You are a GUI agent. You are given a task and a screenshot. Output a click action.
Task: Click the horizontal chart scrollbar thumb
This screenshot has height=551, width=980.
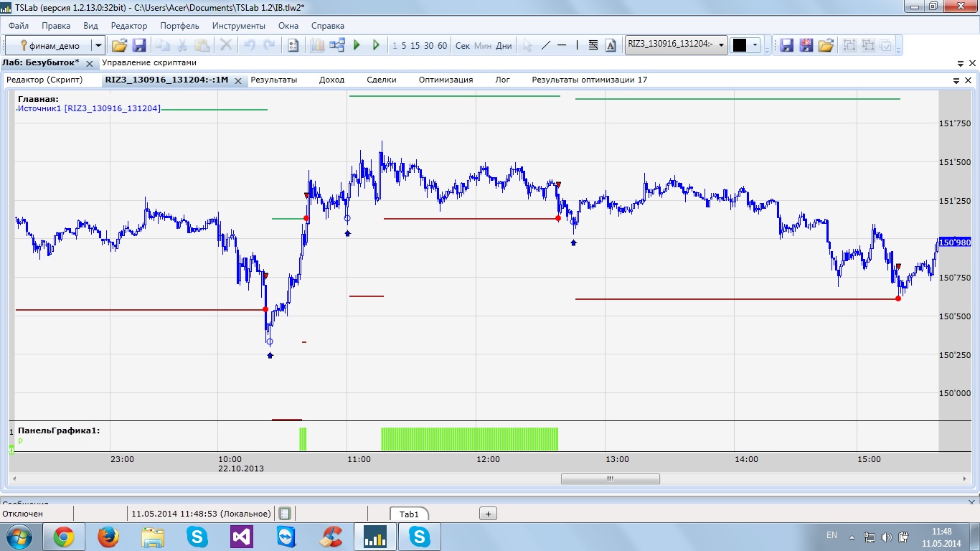tap(610, 479)
